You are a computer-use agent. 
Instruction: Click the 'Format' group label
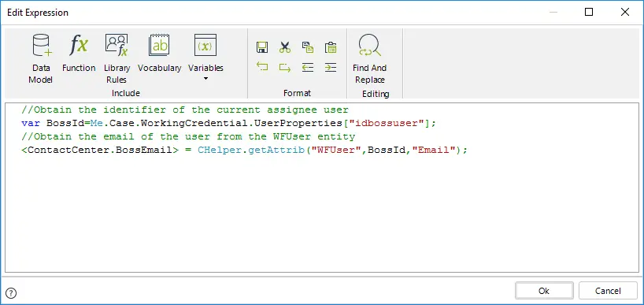click(297, 93)
